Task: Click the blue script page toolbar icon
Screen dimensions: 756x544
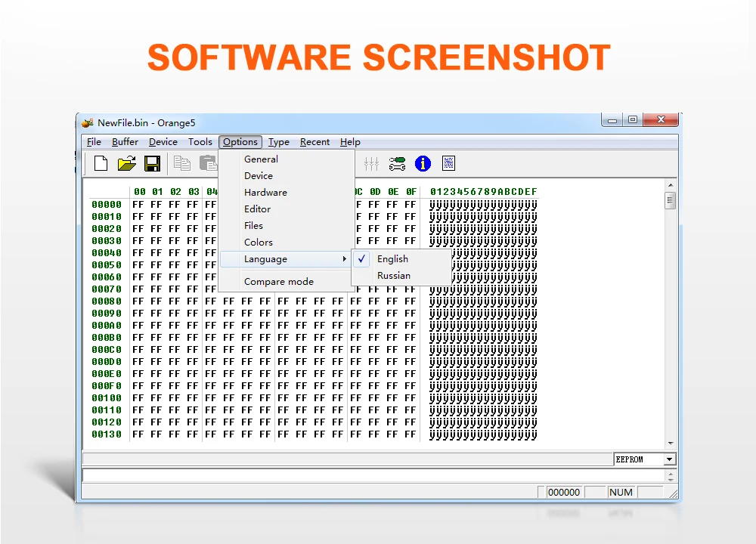Action: click(448, 163)
